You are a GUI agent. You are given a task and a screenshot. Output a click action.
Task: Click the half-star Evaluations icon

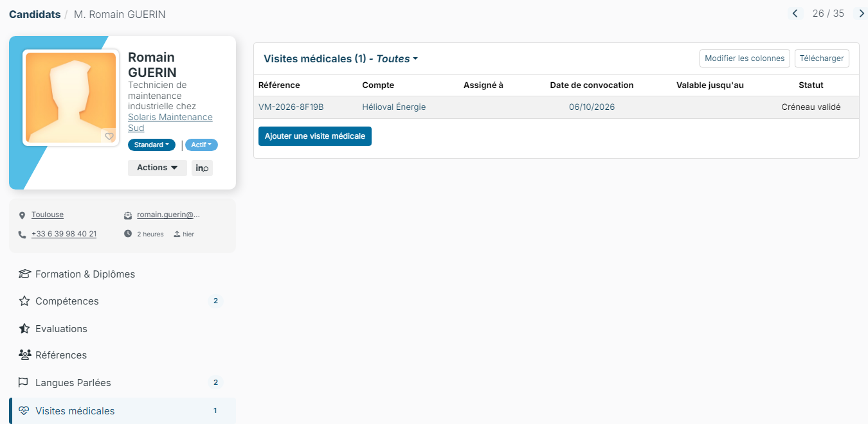pyautogui.click(x=24, y=328)
